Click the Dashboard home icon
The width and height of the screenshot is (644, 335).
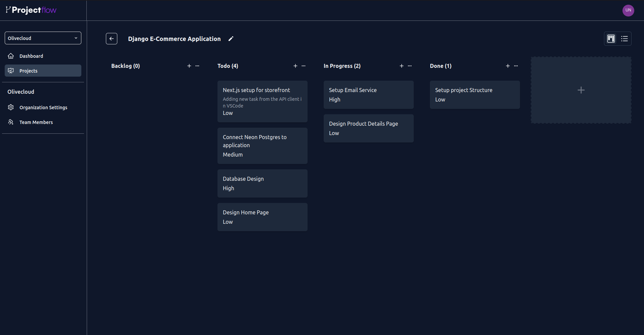pos(11,56)
